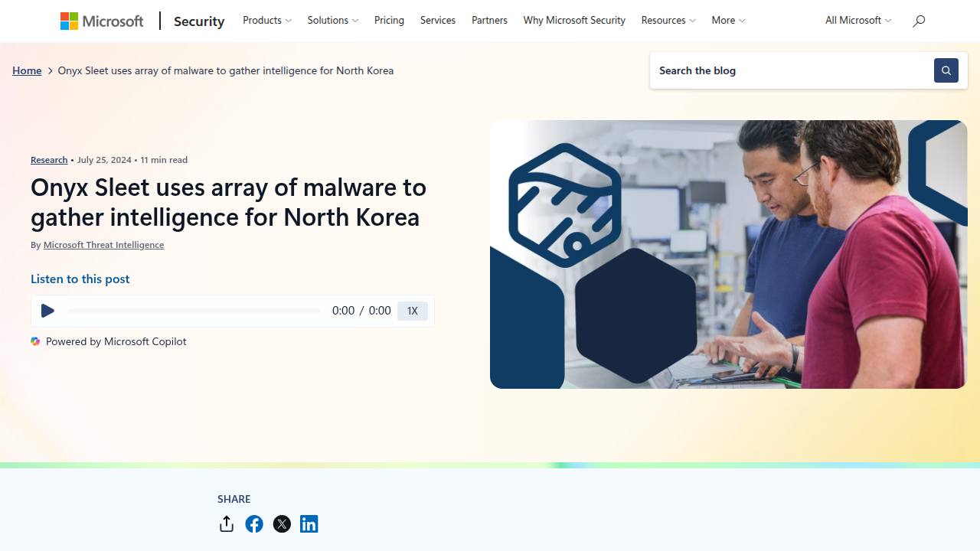Screen dimensions: 980x551
Task: Click the Copilot logo icon
Action: 35,341
